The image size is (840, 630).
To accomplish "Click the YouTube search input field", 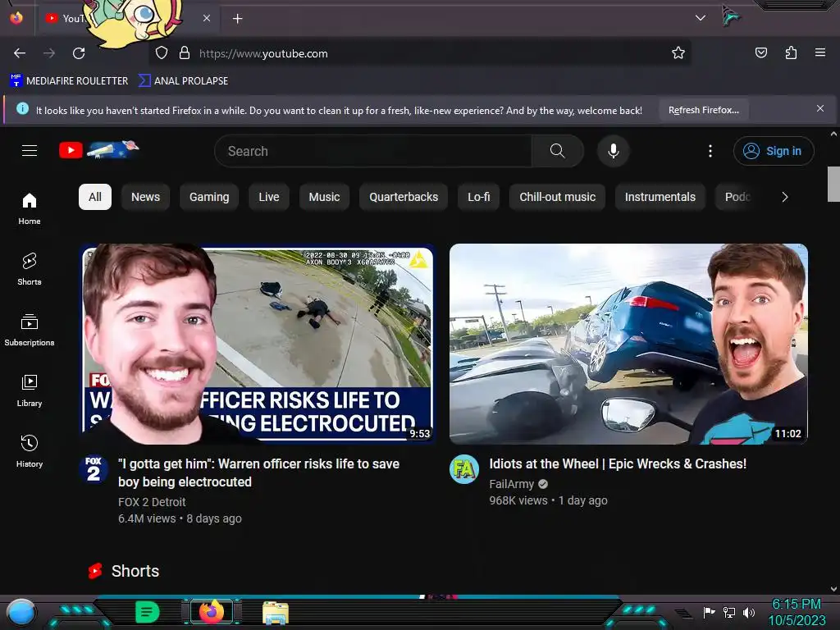I will (x=373, y=151).
